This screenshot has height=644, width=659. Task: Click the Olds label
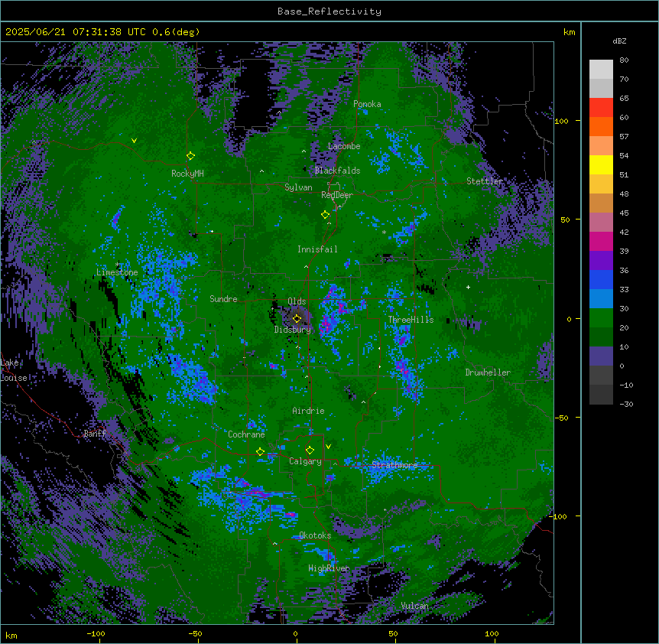click(297, 301)
